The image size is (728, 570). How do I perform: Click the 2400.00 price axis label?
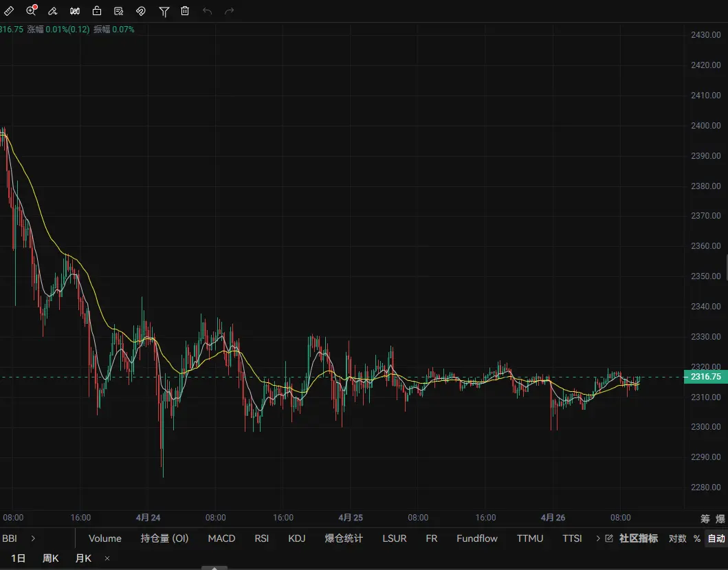pos(706,125)
